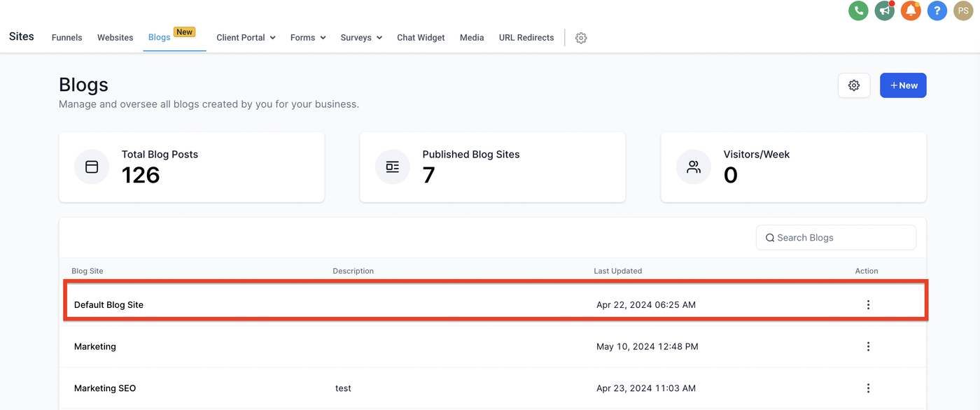The image size is (980, 410).
Task: Open the URL Redirects tab
Action: 526,38
